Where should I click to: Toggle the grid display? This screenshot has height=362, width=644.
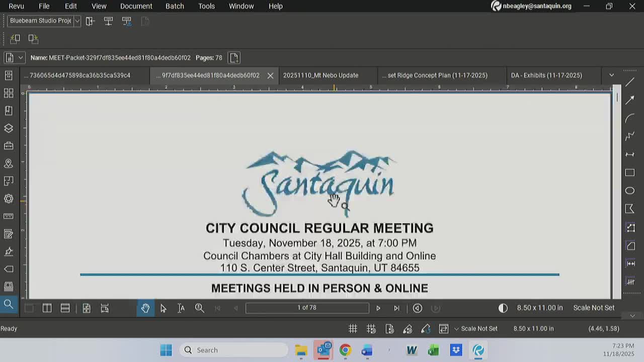click(x=353, y=328)
